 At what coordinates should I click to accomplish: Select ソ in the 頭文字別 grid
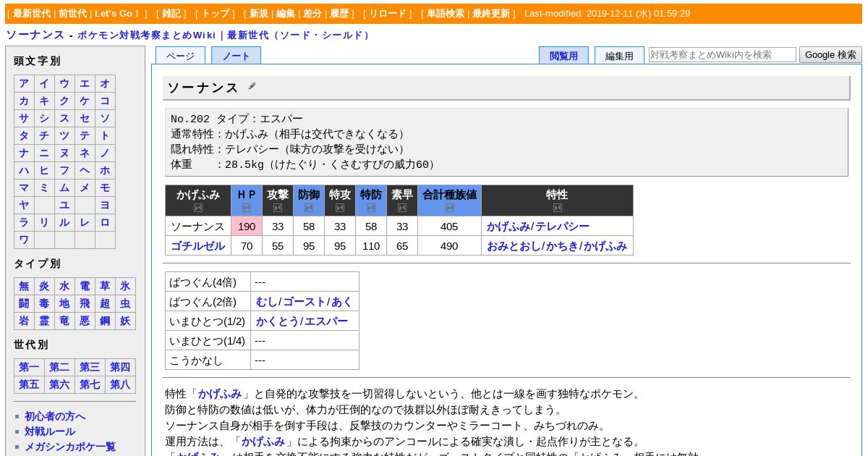point(105,119)
